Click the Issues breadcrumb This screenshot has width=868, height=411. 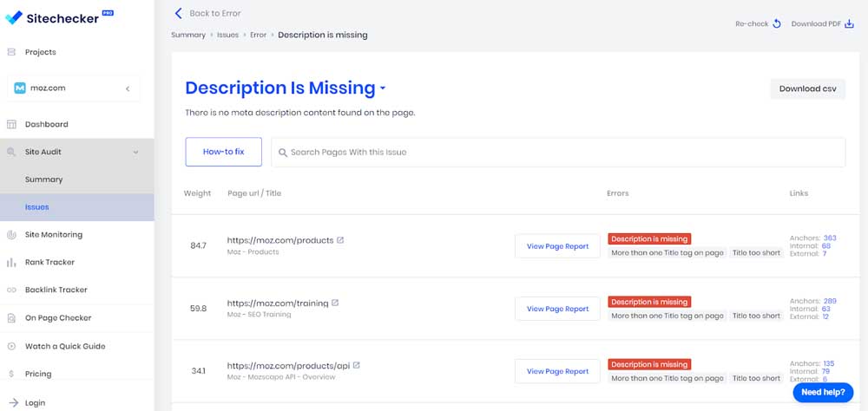[x=227, y=35]
